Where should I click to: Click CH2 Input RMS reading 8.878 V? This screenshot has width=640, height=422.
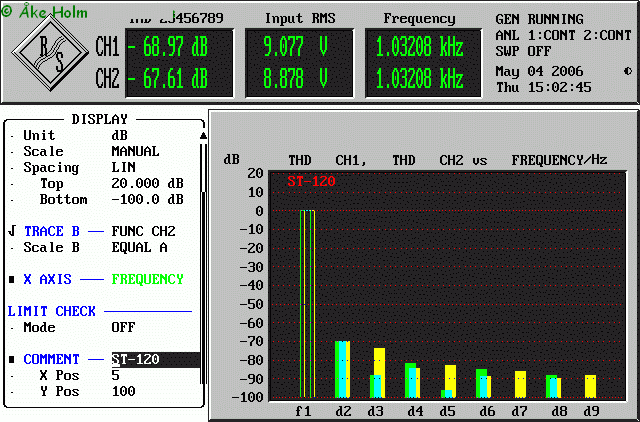tap(296, 78)
